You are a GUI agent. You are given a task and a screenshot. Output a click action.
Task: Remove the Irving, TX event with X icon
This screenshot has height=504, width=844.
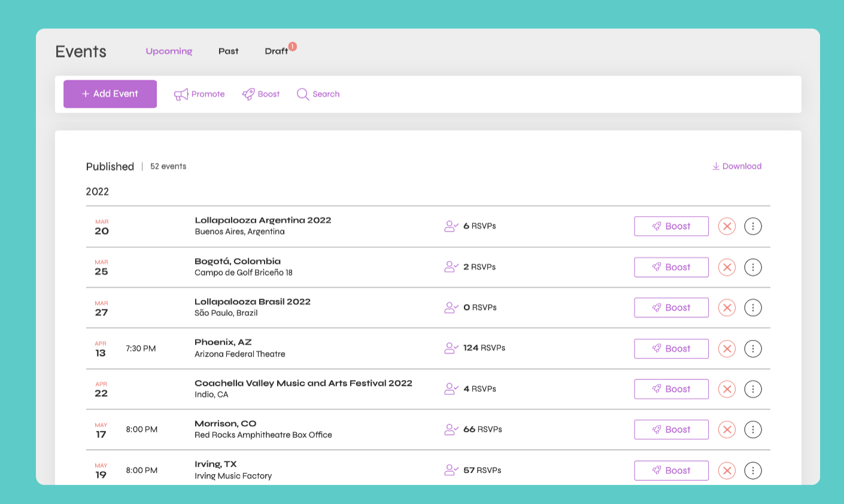coord(727,470)
